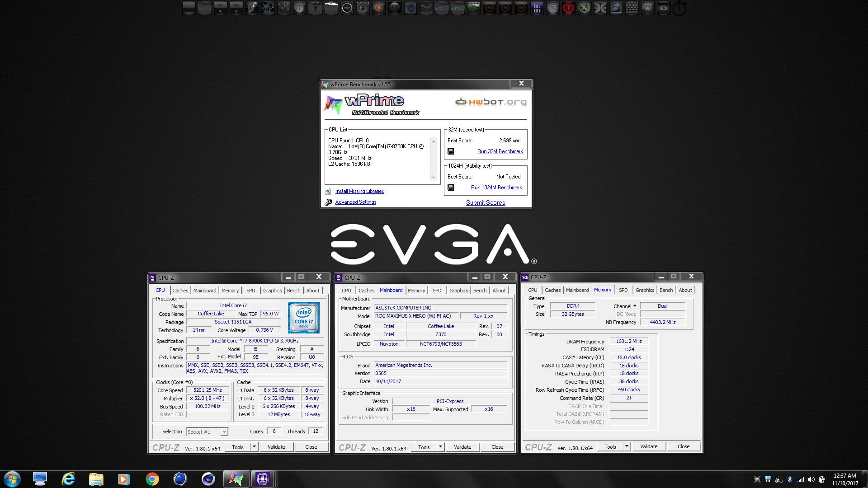Open the Intel chip icon in top dock

pos(616,8)
